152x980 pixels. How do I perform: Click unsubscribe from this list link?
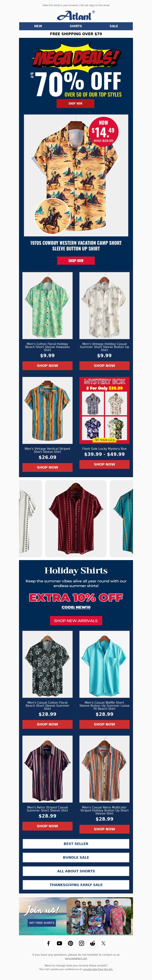98,969
